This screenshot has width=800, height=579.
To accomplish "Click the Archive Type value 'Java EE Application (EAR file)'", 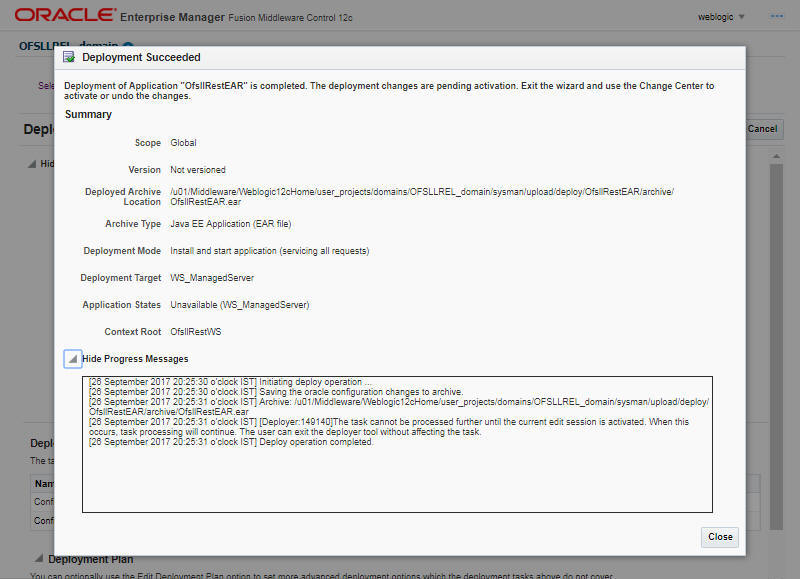I will (231, 224).
